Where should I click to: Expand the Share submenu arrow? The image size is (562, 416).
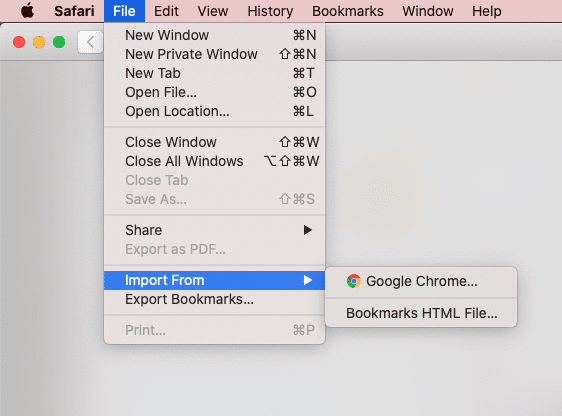click(x=308, y=230)
